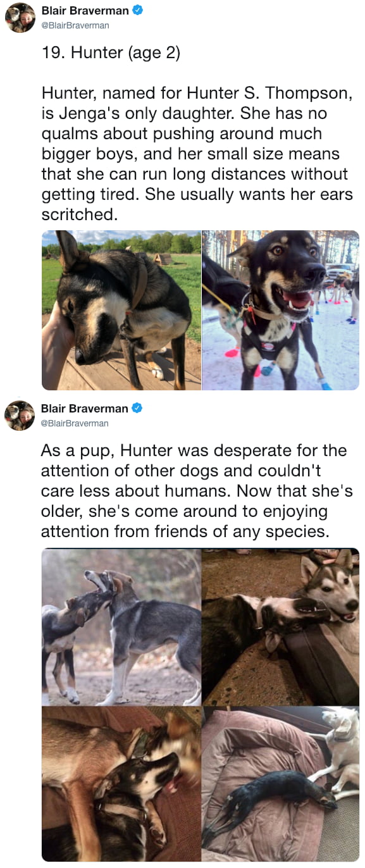Image resolution: width=365 pixels, height=868 pixels.
Task: Click the verified badge on first tweet
Action: [137, 10]
